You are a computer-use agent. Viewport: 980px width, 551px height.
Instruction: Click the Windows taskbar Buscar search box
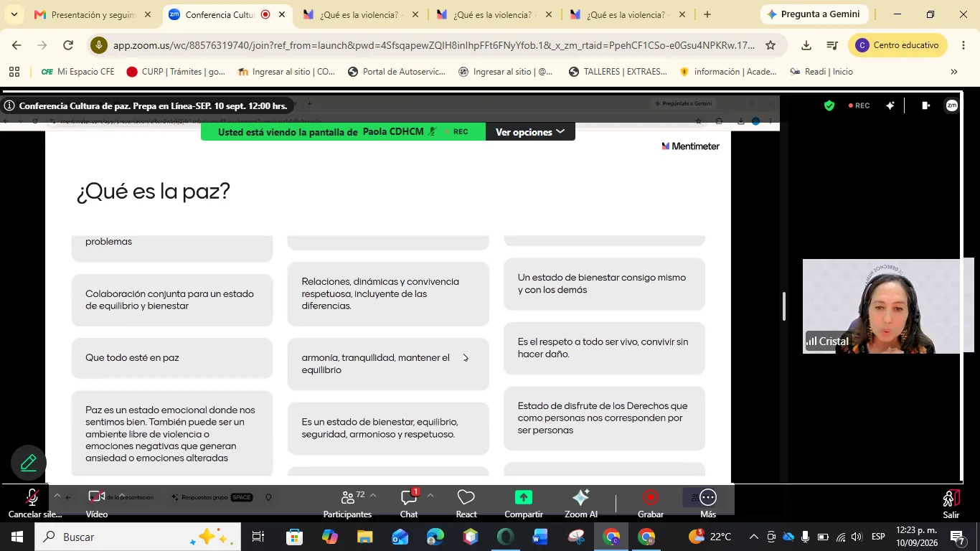pyautogui.click(x=138, y=537)
